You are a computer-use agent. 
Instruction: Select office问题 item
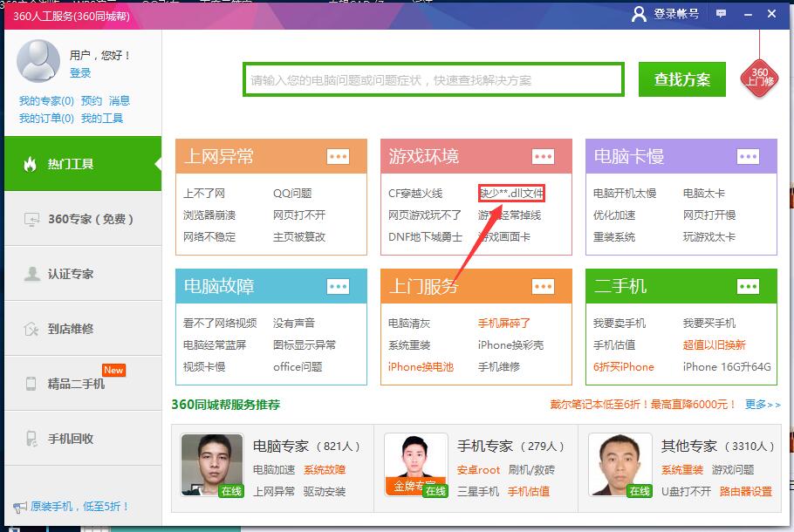tap(298, 366)
